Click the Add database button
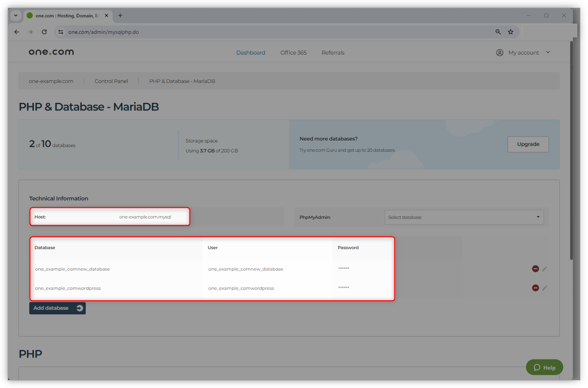Screen dimensions: 588x388 [57, 308]
